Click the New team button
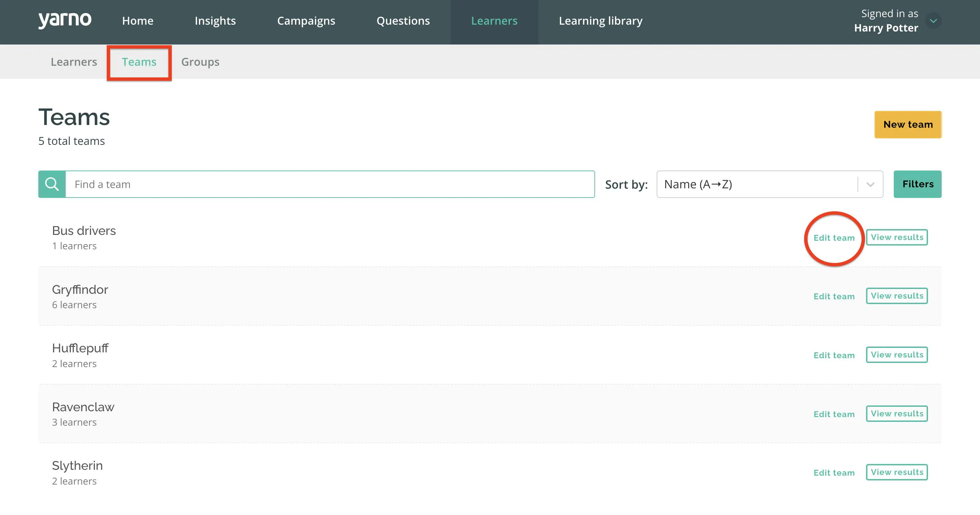Viewport: 980px width, 515px height. coord(908,124)
